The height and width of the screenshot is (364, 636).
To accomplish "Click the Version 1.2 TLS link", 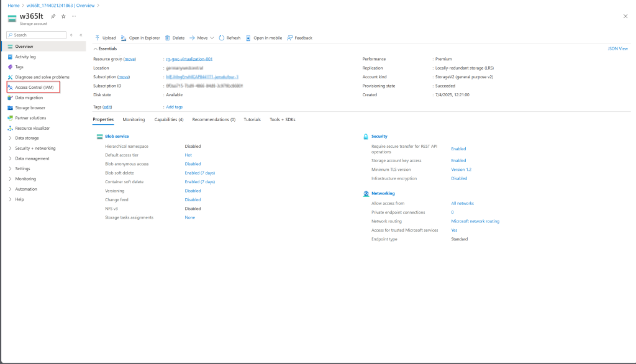I will click(461, 170).
